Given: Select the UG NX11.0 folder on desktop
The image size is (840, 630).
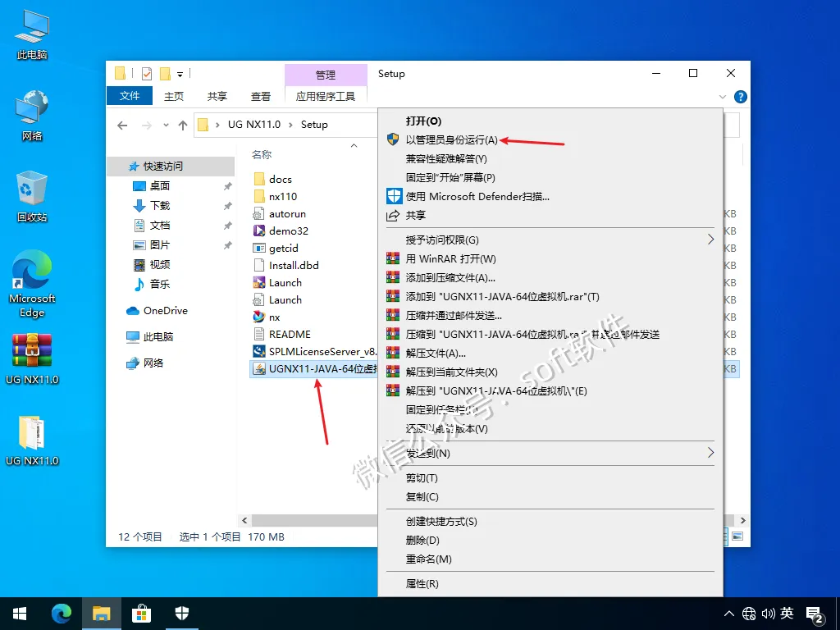Looking at the screenshot, I should [32, 441].
